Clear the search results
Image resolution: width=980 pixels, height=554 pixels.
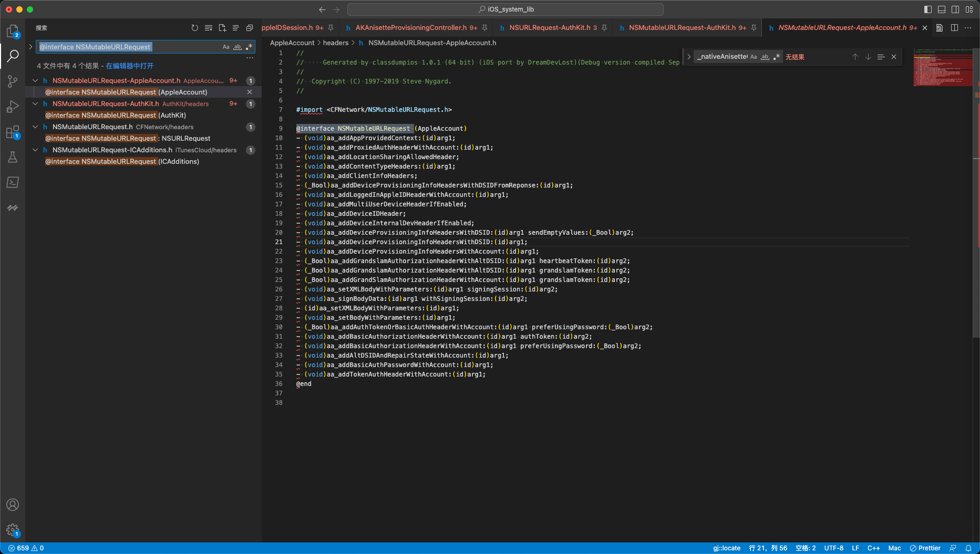coord(209,28)
